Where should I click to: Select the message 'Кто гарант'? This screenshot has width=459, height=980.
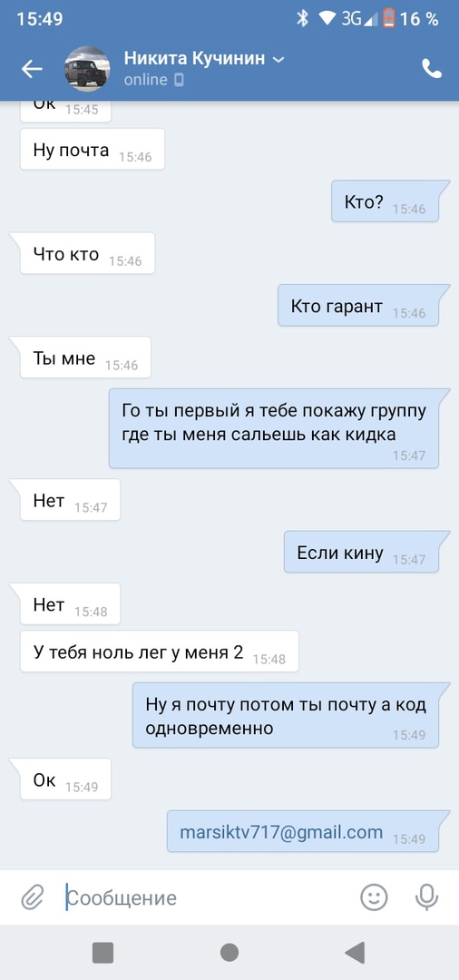pyautogui.click(x=364, y=305)
